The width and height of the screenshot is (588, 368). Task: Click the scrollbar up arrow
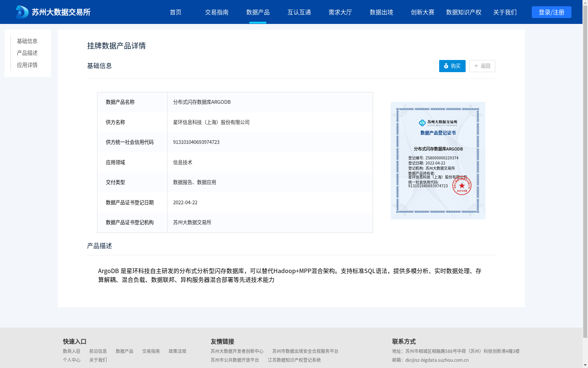[585, 3]
